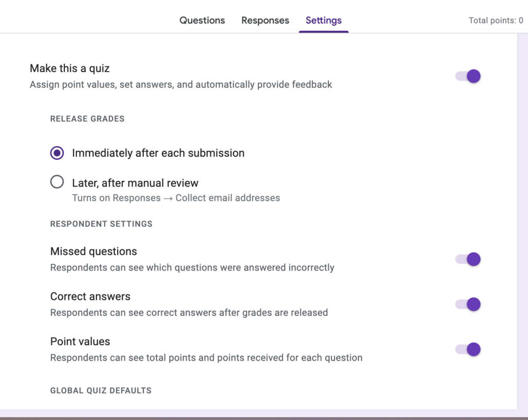Switch off the Point values toggle

tap(468, 349)
